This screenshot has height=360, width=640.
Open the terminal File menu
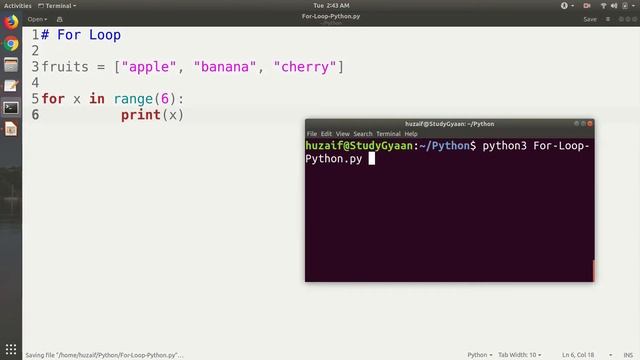tap(312, 133)
